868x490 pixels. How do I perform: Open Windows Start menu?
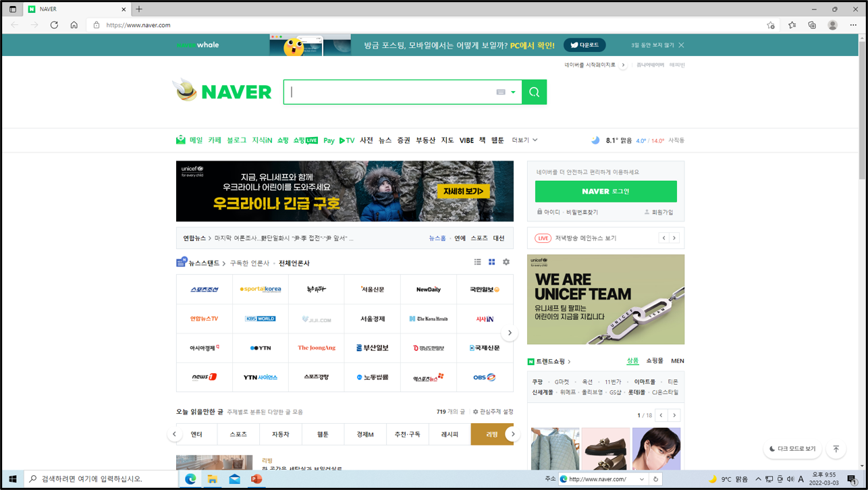[12, 479]
